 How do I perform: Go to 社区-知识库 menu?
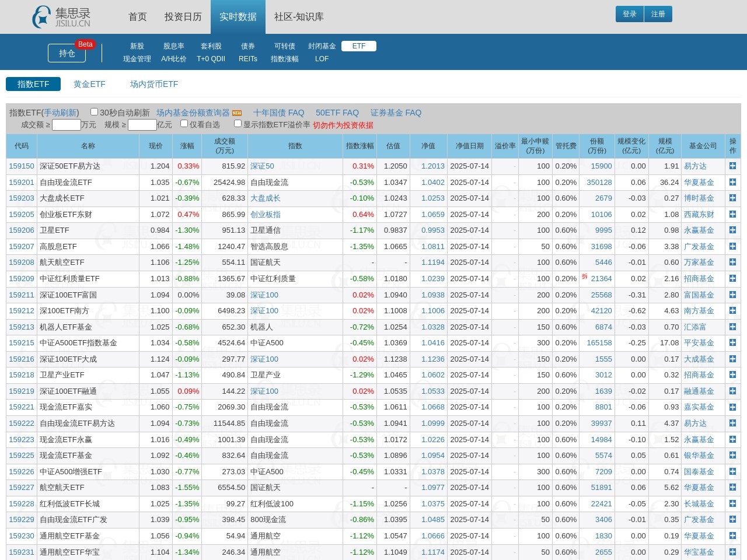299,17
